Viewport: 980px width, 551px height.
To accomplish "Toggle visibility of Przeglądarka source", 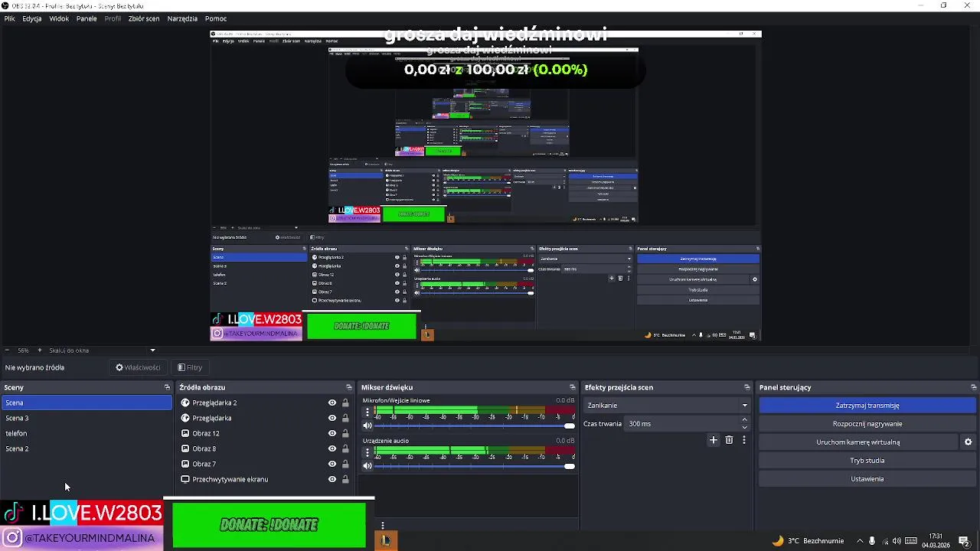I will pyautogui.click(x=332, y=418).
